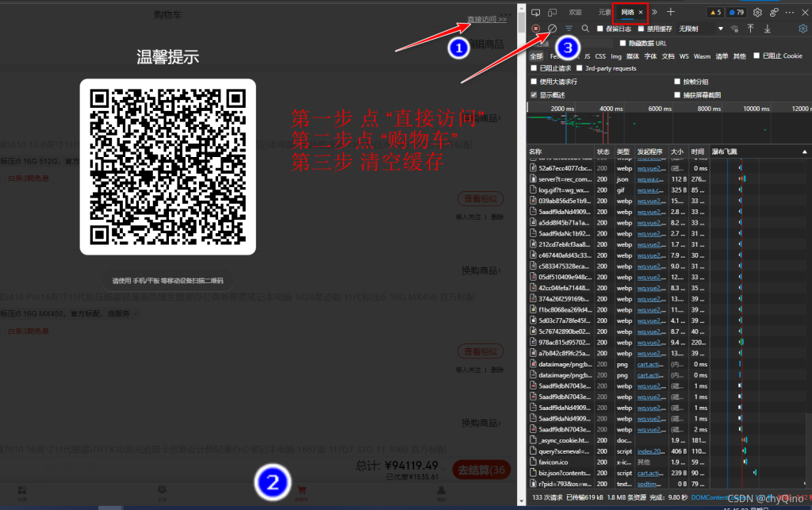
Task: Enable 禁用缓存 checkbox
Action: (641, 29)
